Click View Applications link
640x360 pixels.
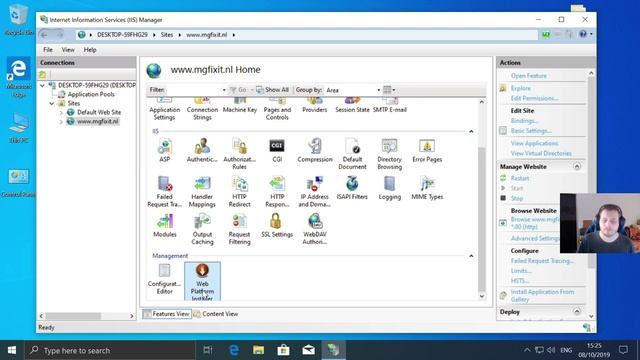tap(534, 143)
